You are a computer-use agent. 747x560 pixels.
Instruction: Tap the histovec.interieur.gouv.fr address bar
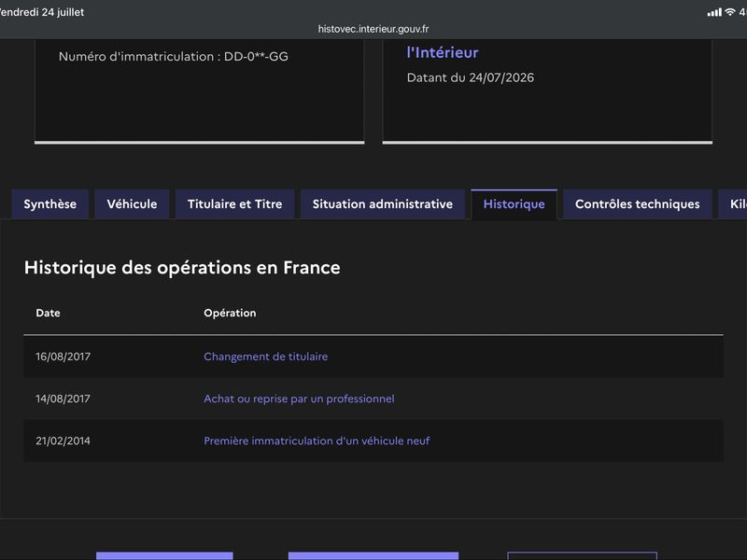(373, 29)
